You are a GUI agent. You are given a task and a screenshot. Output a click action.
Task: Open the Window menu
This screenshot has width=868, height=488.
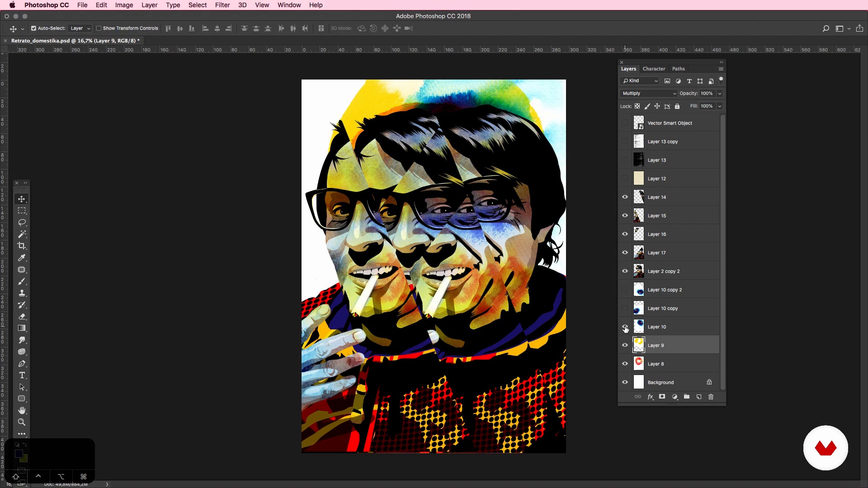[289, 5]
